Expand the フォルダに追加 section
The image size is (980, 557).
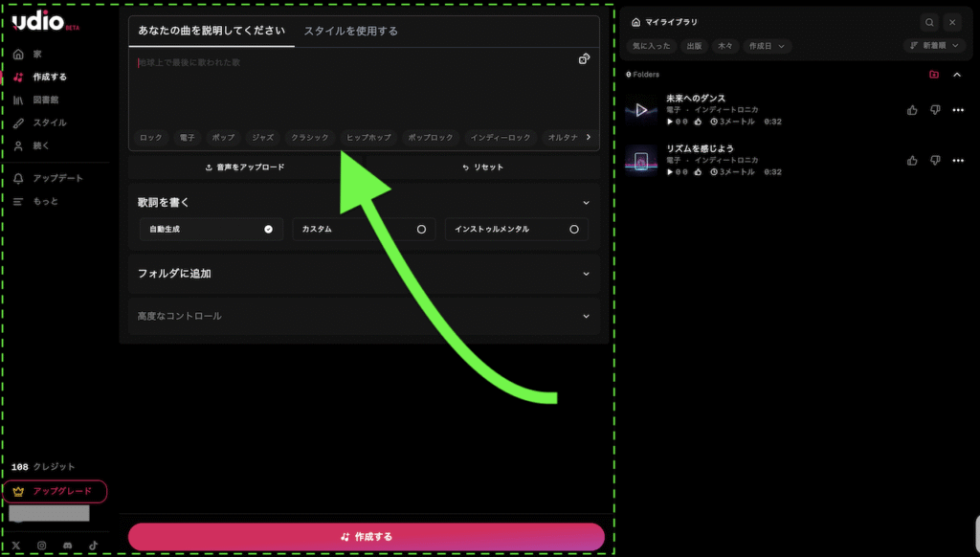[x=364, y=274]
